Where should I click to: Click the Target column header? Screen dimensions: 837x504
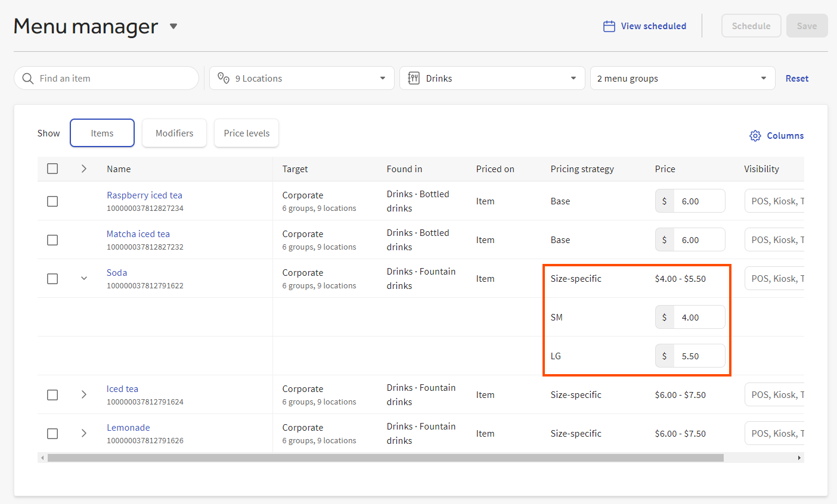[295, 169]
